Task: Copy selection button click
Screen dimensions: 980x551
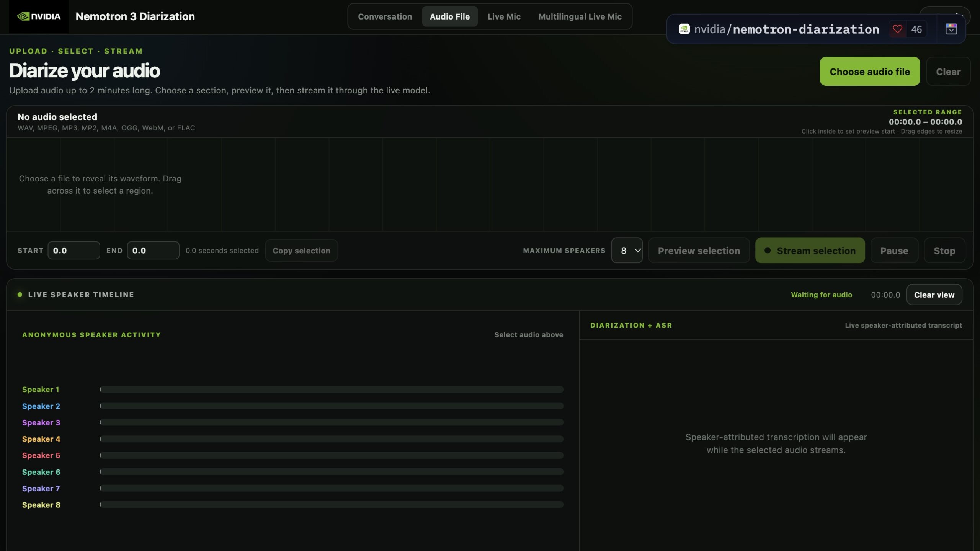Action: [x=301, y=251]
